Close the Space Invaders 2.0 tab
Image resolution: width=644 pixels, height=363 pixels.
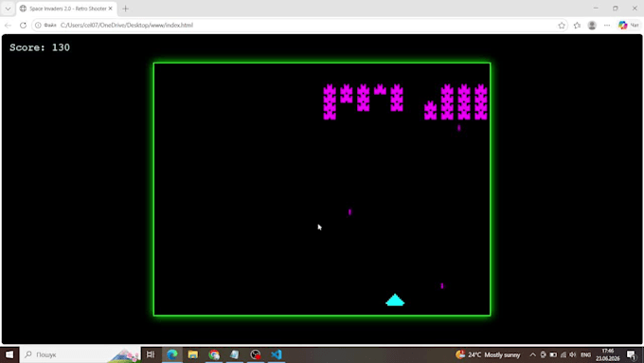pyautogui.click(x=110, y=9)
